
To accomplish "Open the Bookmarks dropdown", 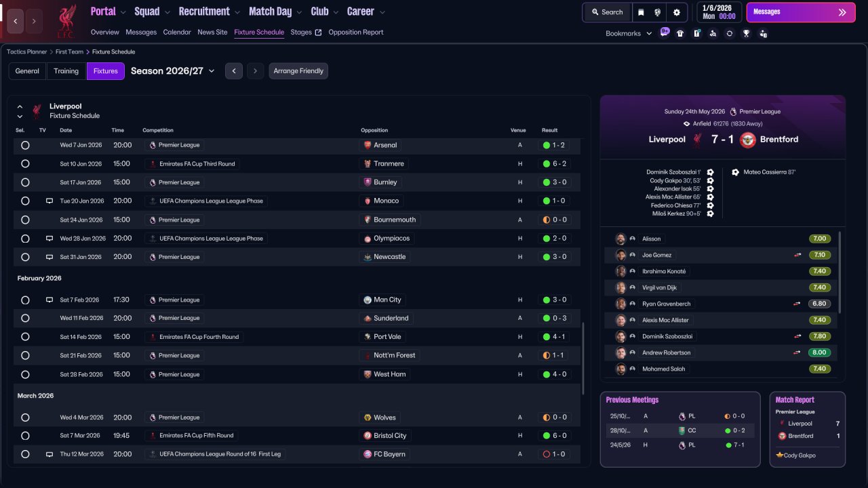I will (629, 33).
